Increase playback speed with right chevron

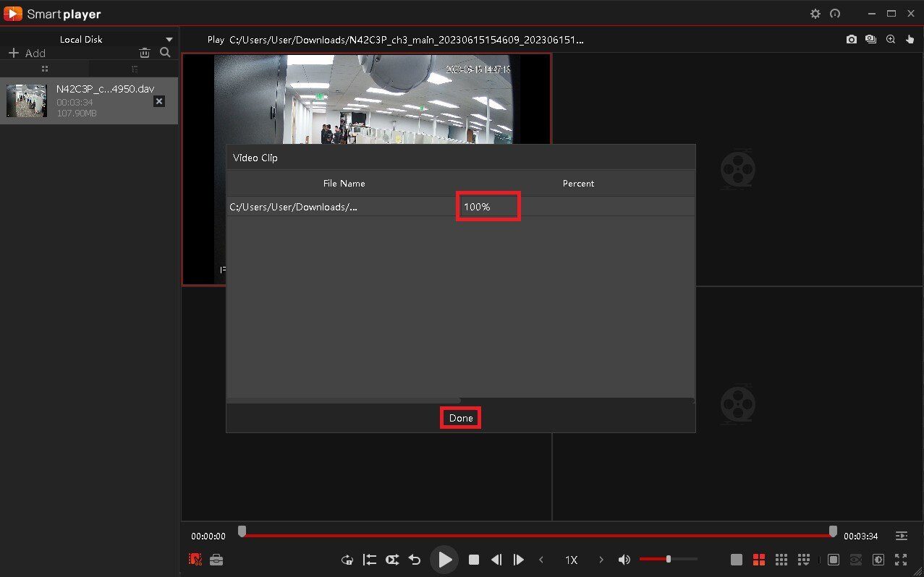click(x=601, y=560)
